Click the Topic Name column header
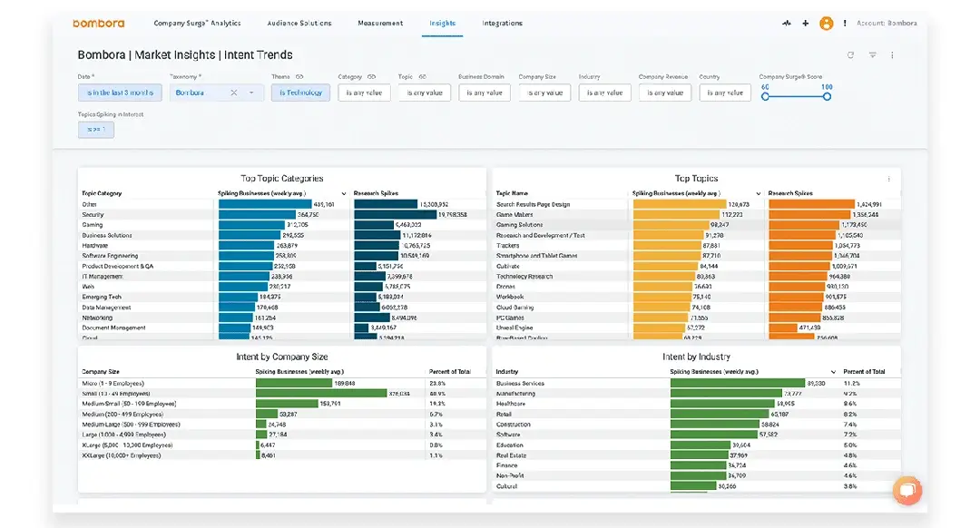This screenshot has height=528, width=980. click(x=512, y=194)
